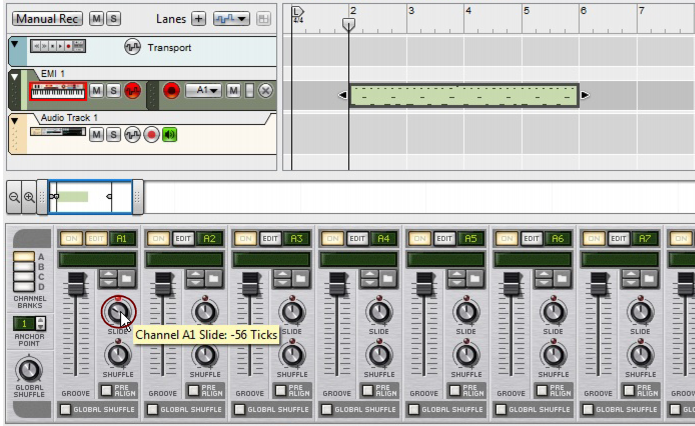Viewport: 695px width, 426px height.
Task: Open the A1 groove channel dropdown
Action: coord(206,91)
